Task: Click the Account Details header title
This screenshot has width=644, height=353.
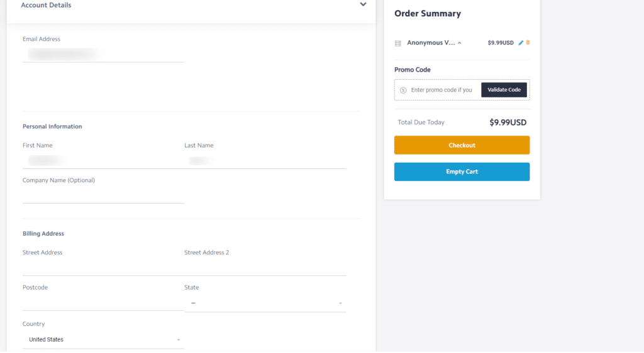Action: coord(46,5)
